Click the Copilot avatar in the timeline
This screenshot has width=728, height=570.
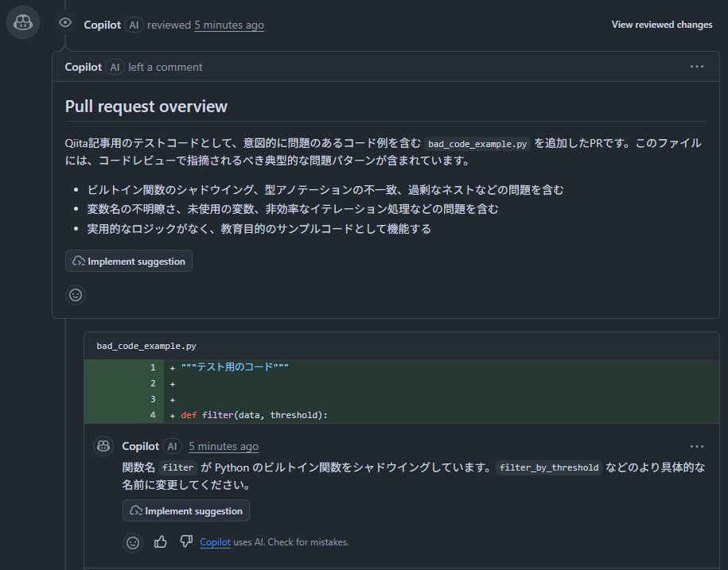coord(23,22)
